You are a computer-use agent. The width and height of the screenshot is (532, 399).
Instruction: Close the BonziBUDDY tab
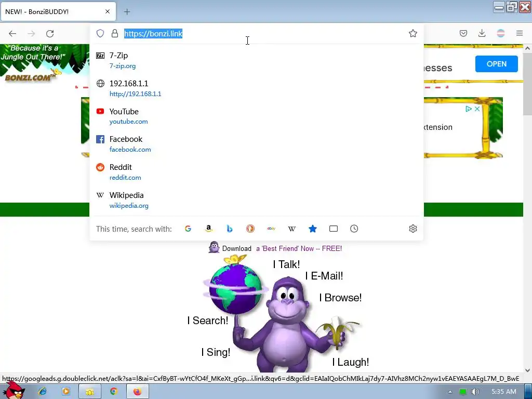click(108, 11)
